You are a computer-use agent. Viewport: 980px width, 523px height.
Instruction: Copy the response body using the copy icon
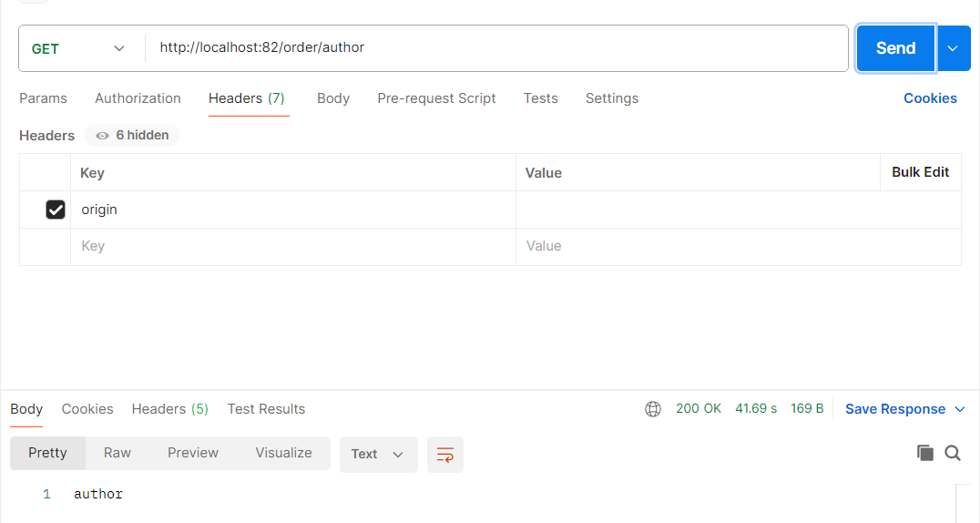point(924,453)
